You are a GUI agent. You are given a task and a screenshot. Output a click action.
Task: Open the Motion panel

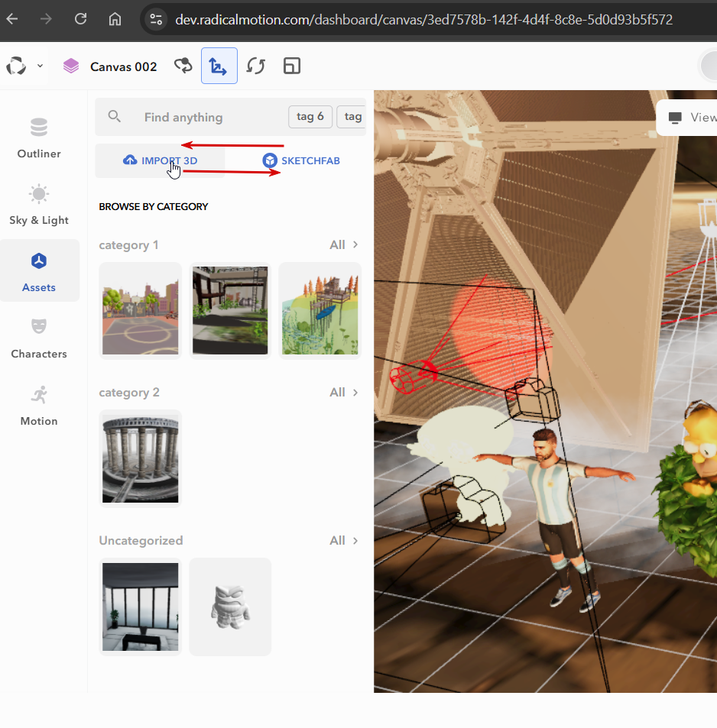pos(39,406)
